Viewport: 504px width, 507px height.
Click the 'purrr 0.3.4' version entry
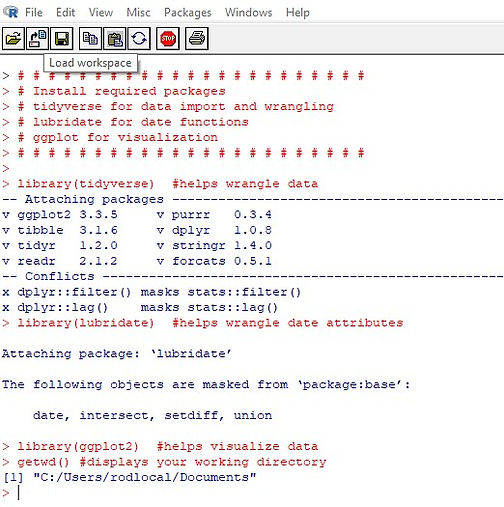(x=222, y=214)
